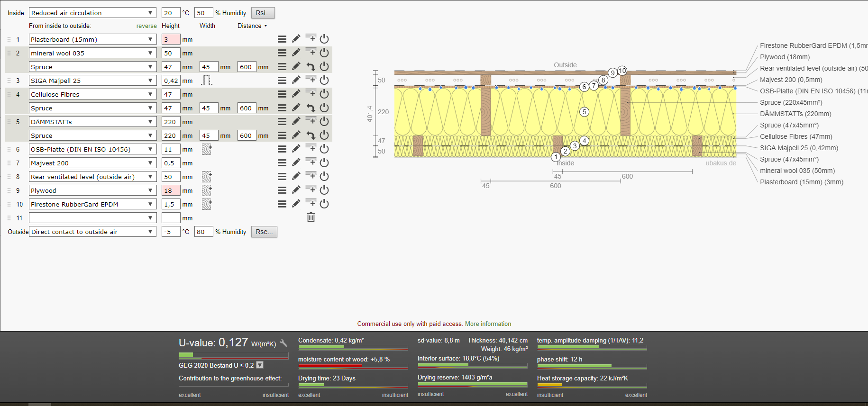Open hamburger menu for mineral wool 035 row
The height and width of the screenshot is (406, 868).
282,53
